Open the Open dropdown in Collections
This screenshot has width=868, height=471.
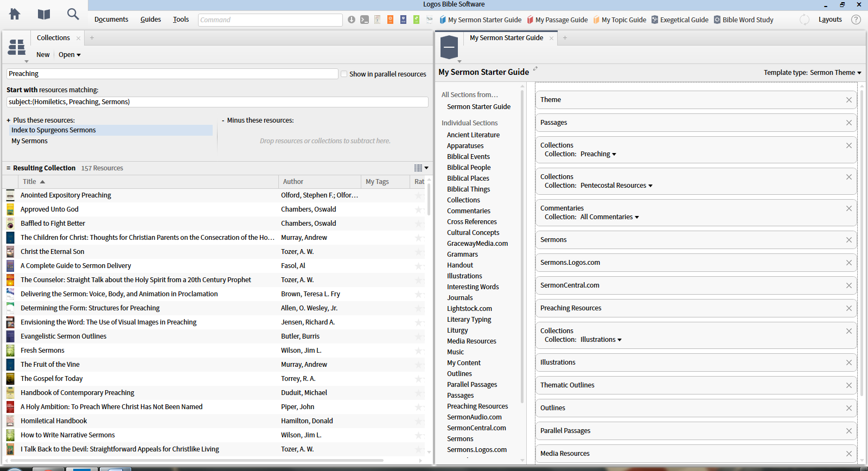[69, 55]
